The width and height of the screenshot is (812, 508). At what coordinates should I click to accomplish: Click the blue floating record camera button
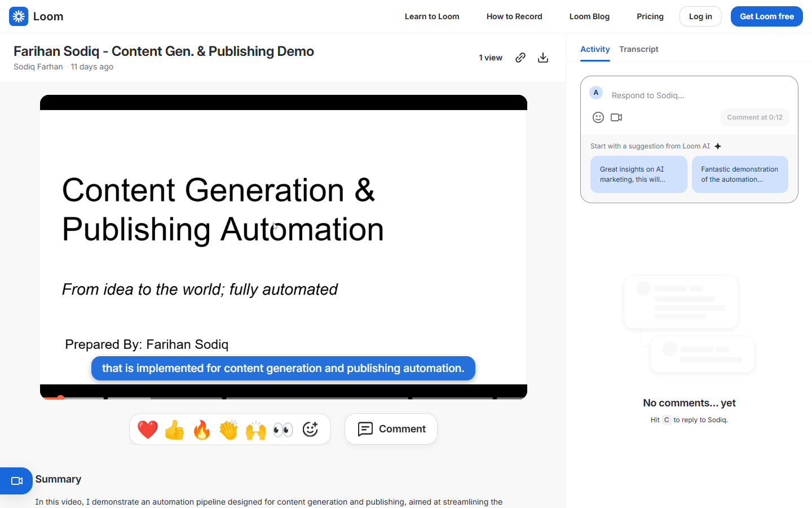click(x=16, y=481)
